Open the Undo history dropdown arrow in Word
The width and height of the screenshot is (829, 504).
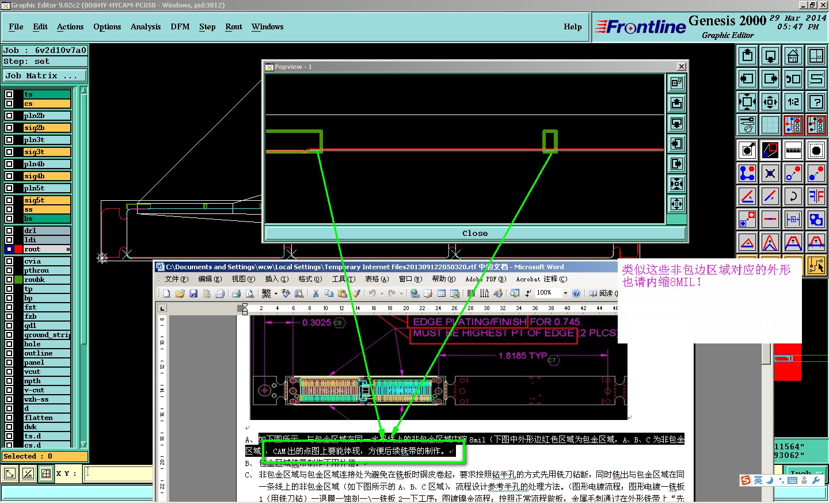click(x=381, y=293)
